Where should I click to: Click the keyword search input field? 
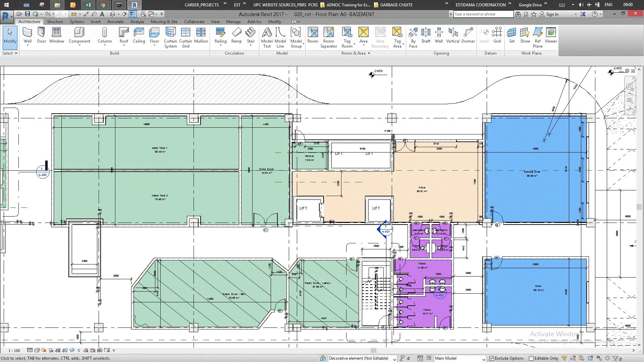click(x=483, y=14)
